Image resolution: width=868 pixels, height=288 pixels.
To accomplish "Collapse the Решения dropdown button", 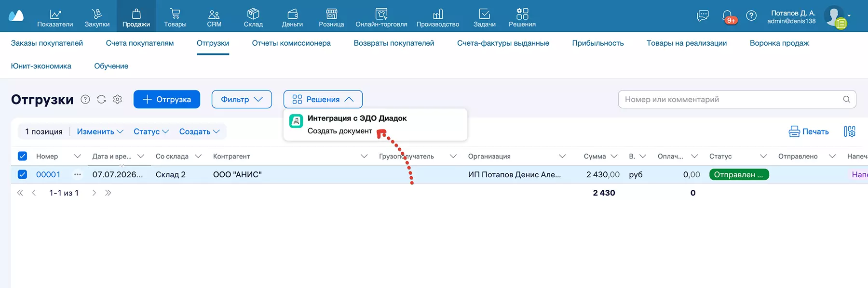I will (323, 99).
